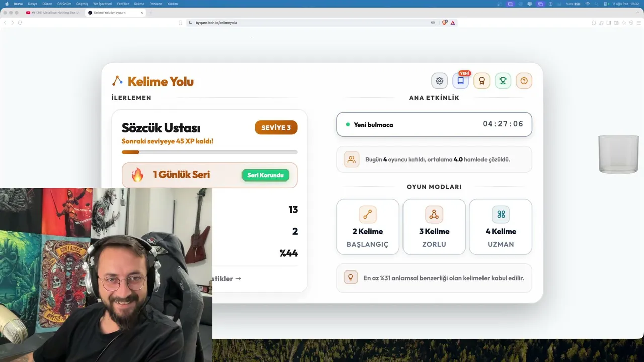The image size is (644, 362).
Task: Click the players icon in today's stats
Action: [352, 159]
